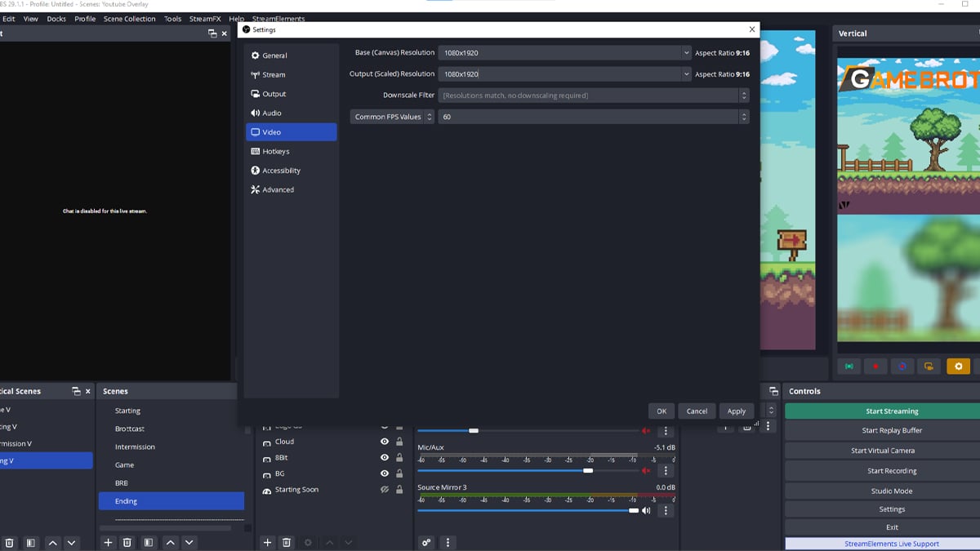
Task: Click the Start Virtual Camera button
Action: pyautogui.click(x=890, y=450)
